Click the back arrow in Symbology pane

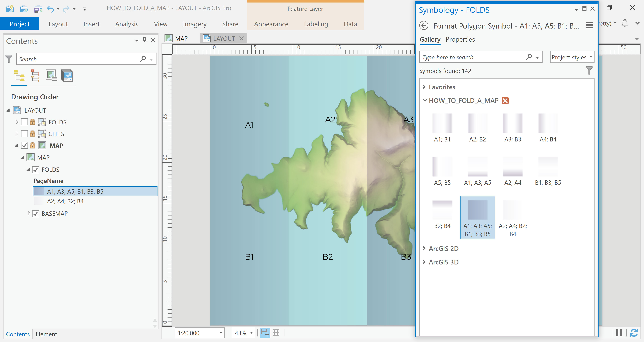click(x=423, y=26)
